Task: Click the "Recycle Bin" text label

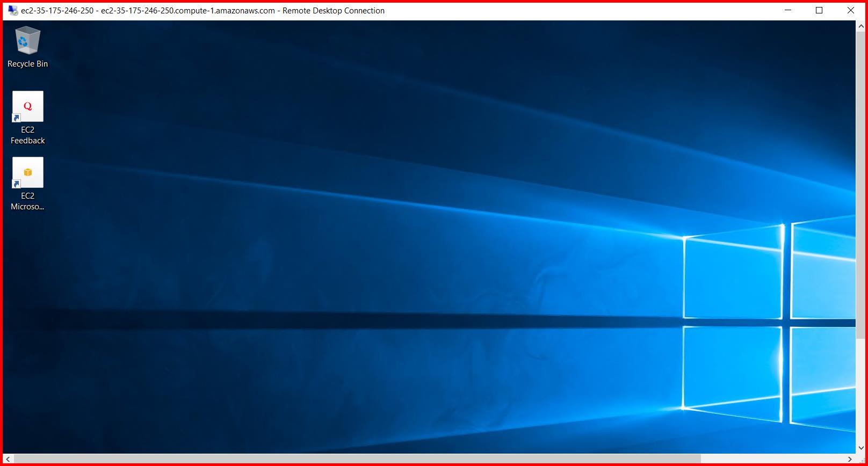Action: pos(27,64)
